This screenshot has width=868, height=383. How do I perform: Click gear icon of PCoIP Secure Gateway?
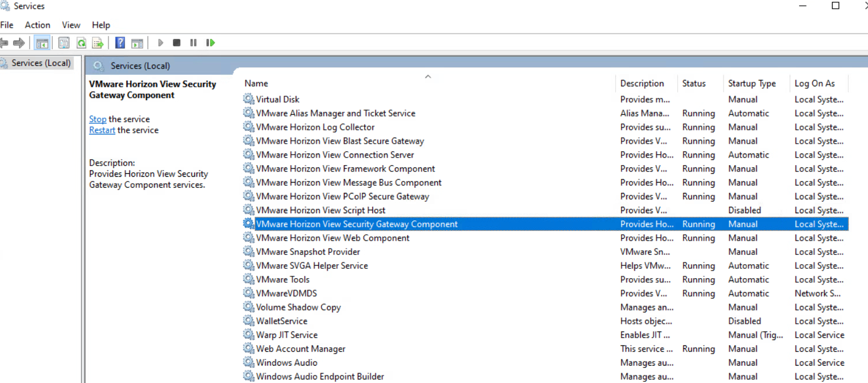point(249,196)
